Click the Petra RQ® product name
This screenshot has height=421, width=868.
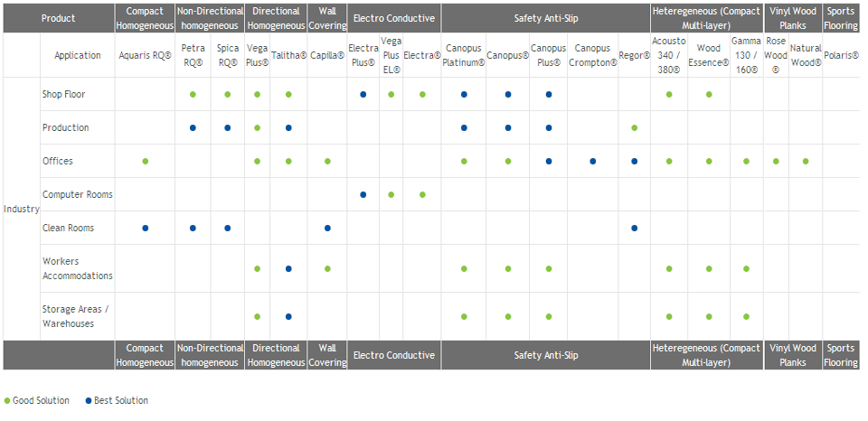point(193,55)
